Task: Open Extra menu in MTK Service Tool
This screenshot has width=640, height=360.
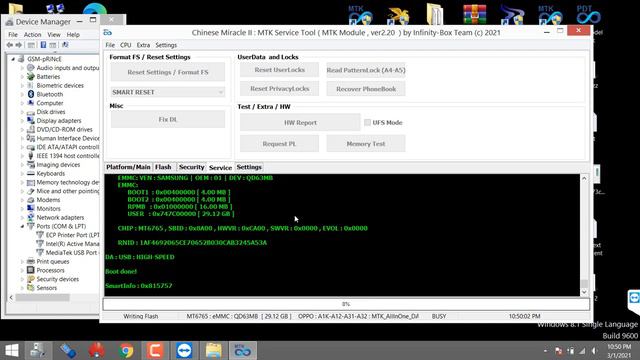Action: click(143, 45)
